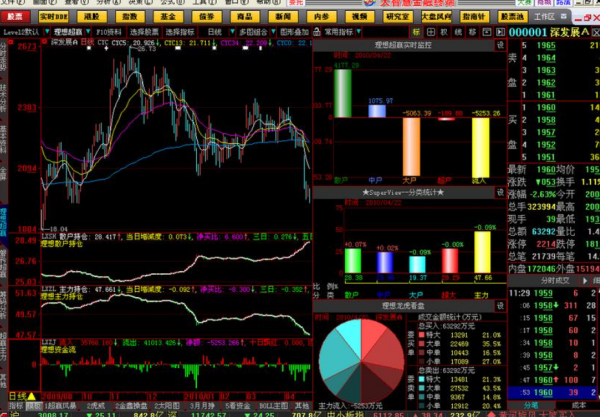Click the window panel icon left of play icon
The width and height of the screenshot is (600, 417).
click(486, 32)
